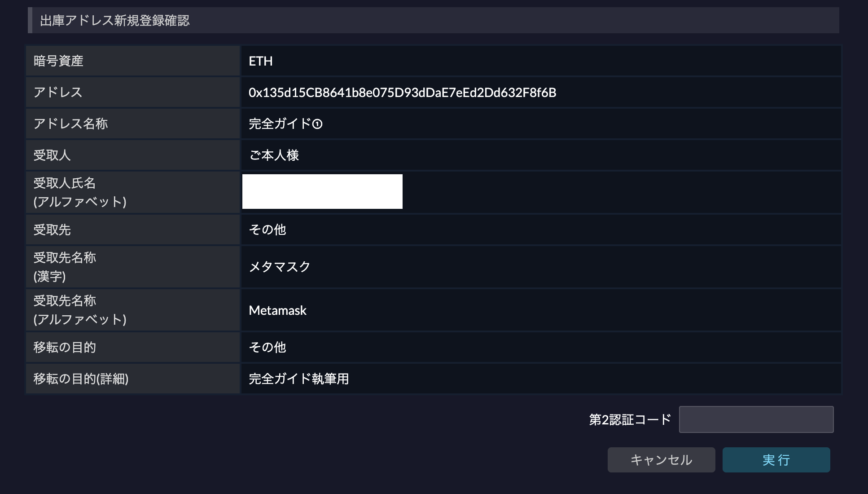Click the Metamask alphabet name value
The height and width of the screenshot is (494, 868).
tap(277, 310)
